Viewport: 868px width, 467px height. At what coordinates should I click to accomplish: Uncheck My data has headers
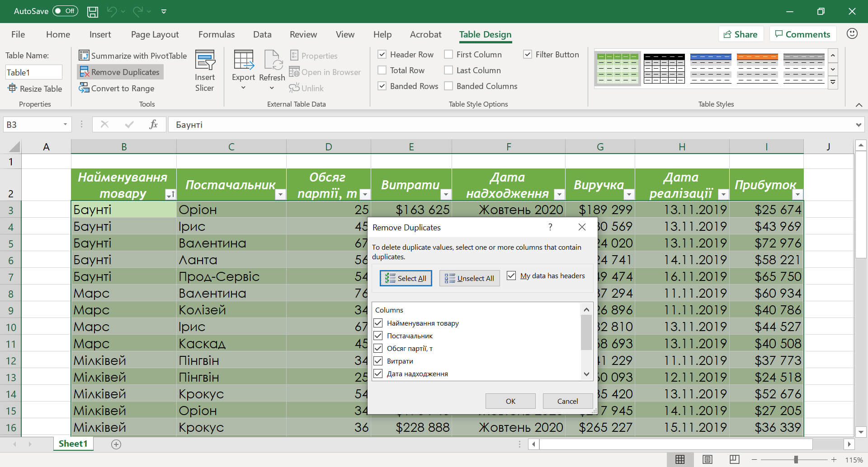coord(511,276)
